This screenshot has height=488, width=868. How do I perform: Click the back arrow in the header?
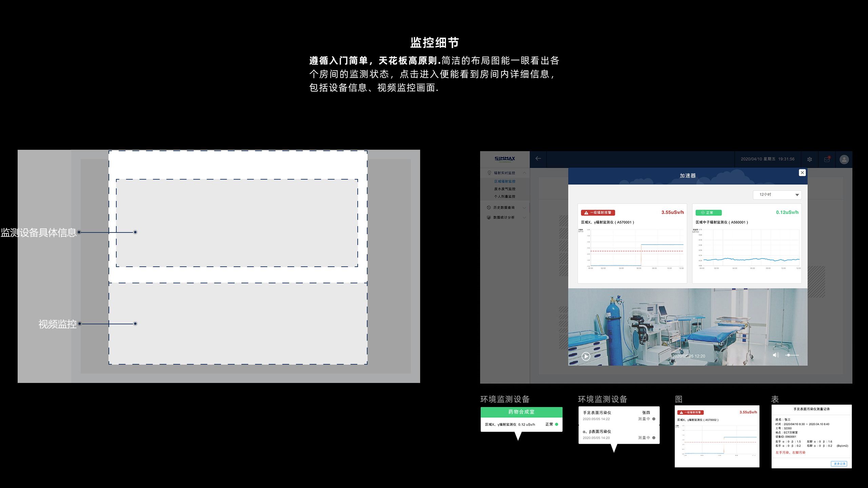click(538, 159)
